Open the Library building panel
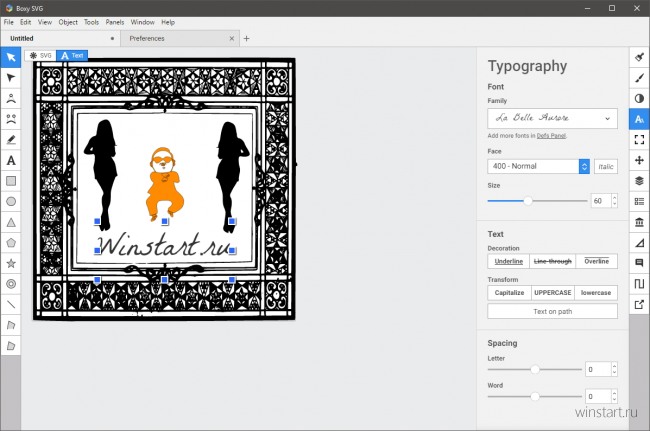Image resolution: width=650 pixels, height=431 pixels. tap(639, 222)
